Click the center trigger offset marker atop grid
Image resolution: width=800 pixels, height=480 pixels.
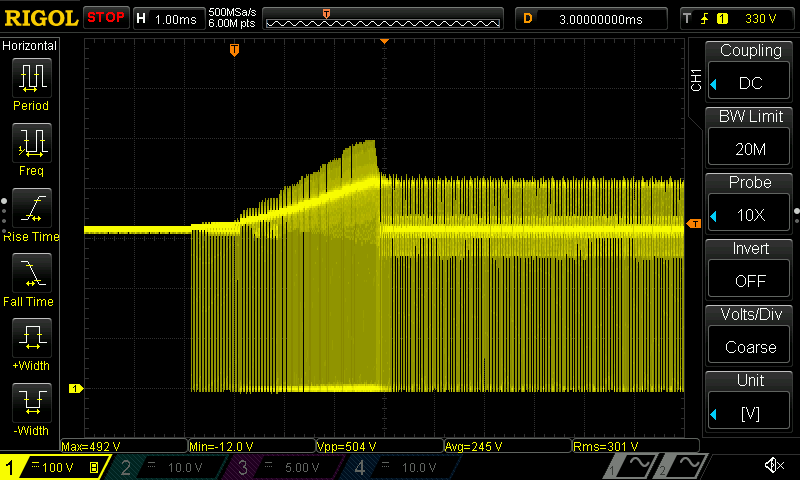384,41
